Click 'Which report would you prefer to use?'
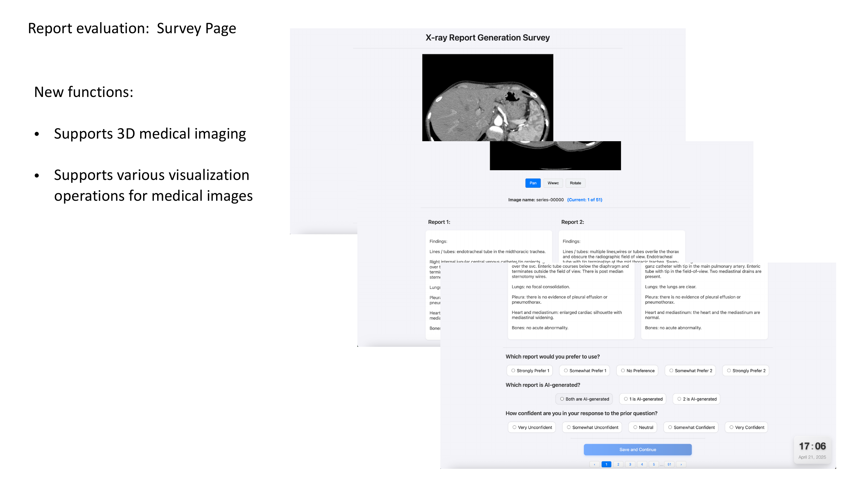The height and width of the screenshot is (488, 868). tap(553, 356)
